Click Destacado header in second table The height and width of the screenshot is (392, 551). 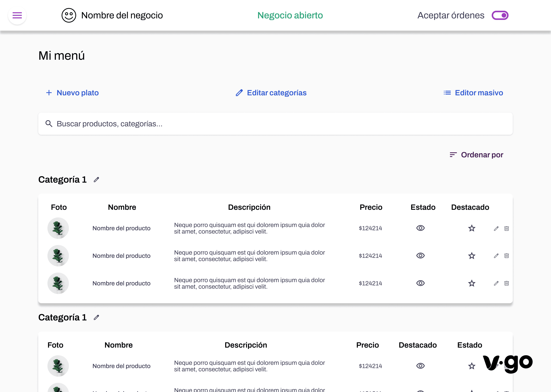[x=418, y=345]
